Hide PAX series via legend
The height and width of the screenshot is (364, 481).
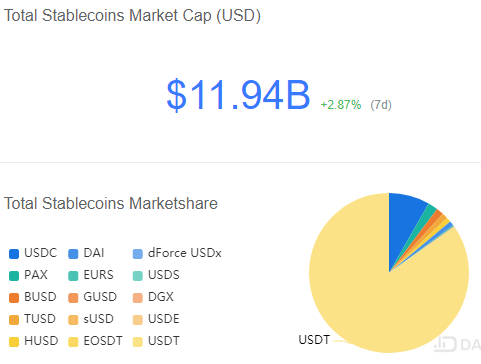28,275
